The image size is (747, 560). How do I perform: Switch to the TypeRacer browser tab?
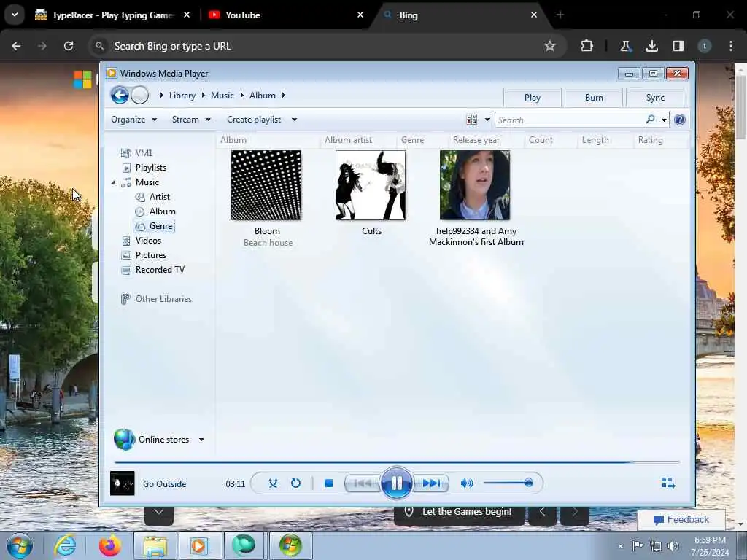112,15
